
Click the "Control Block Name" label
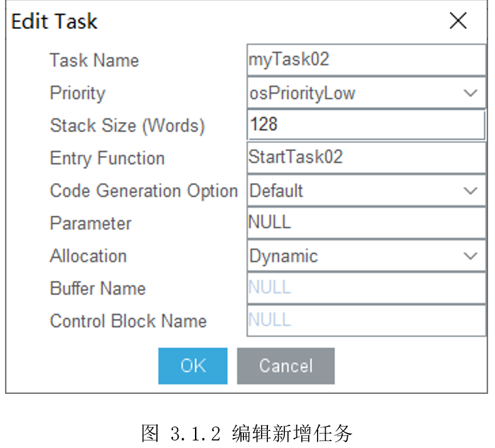pos(128,321)
